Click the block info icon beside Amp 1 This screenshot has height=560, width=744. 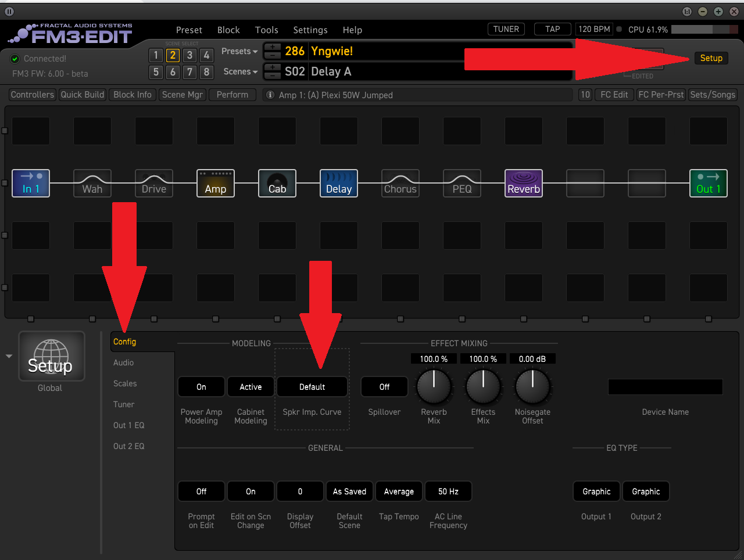pyautogui.click(x=270, y=95)
